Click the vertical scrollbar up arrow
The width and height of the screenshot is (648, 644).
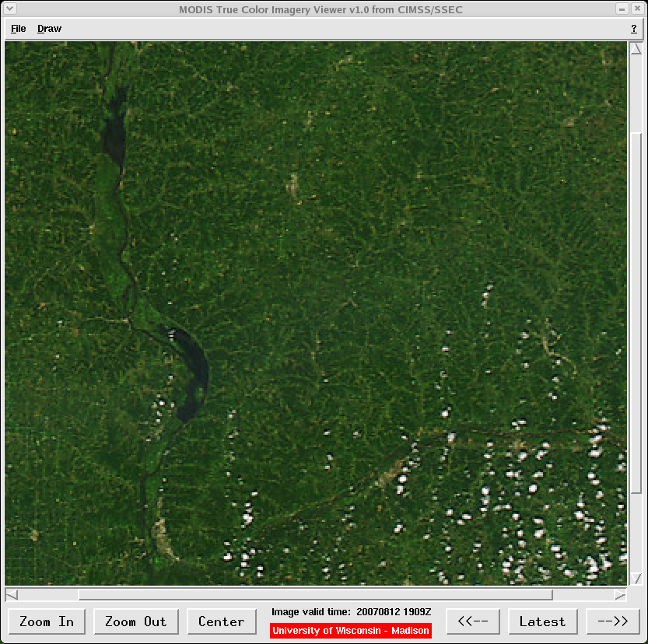click(636, 48)
